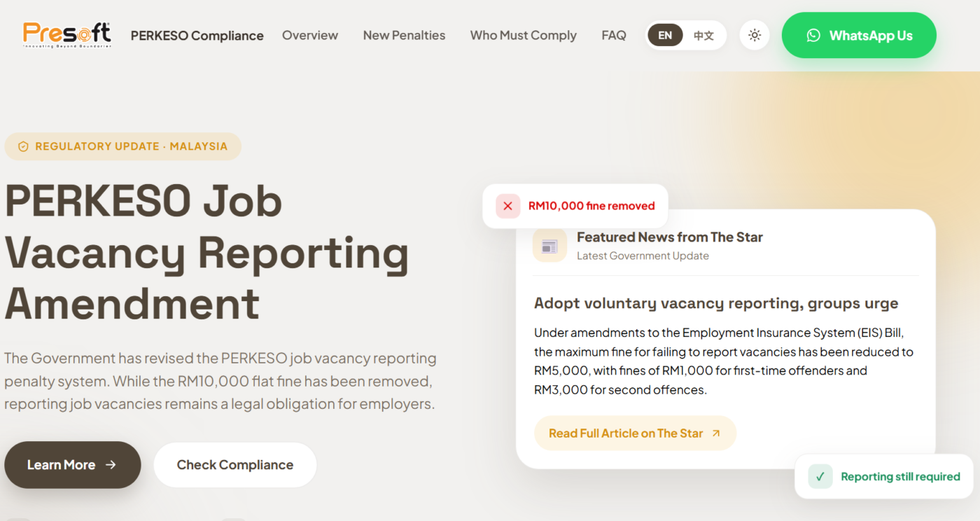This screenshot has height=521, width=980.
Task: Click the Learn More button
Action: 73,465
